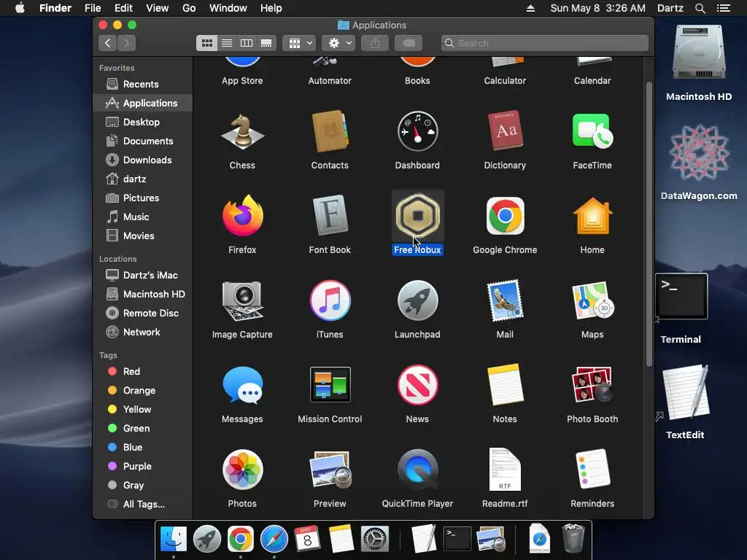The height and width of the screenshot is (560, 747).
Task: Select the DataWagon.com desktop icon
Action: 699,153
